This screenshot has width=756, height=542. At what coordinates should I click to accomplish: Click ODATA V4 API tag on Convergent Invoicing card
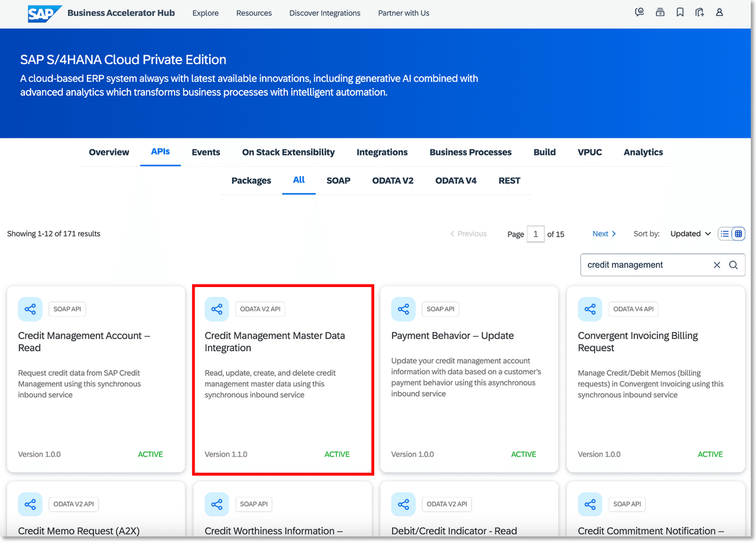pos(633,309)
